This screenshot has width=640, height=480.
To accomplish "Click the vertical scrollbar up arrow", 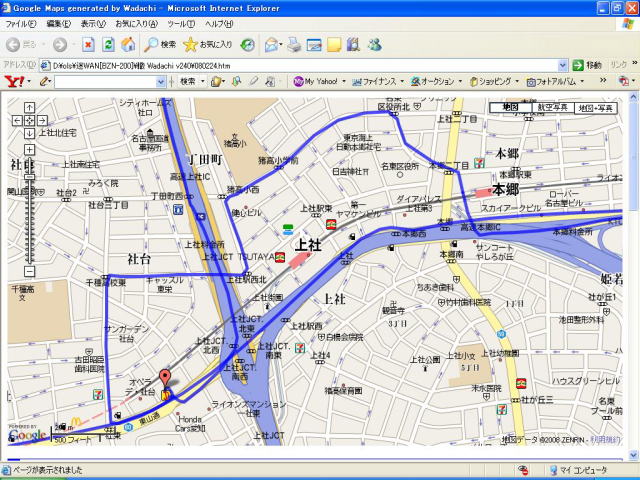I will click(633, 98).
